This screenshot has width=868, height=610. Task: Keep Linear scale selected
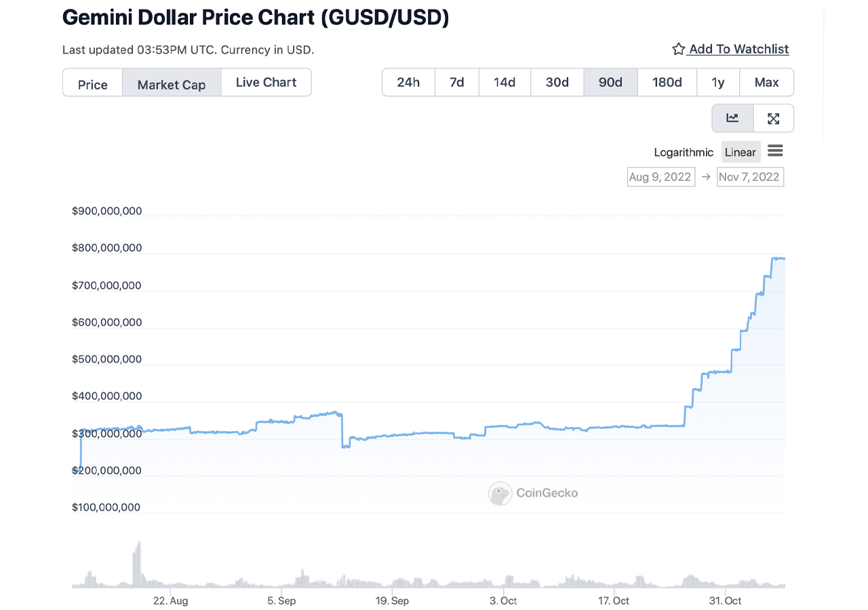click(x=741, y=152)
